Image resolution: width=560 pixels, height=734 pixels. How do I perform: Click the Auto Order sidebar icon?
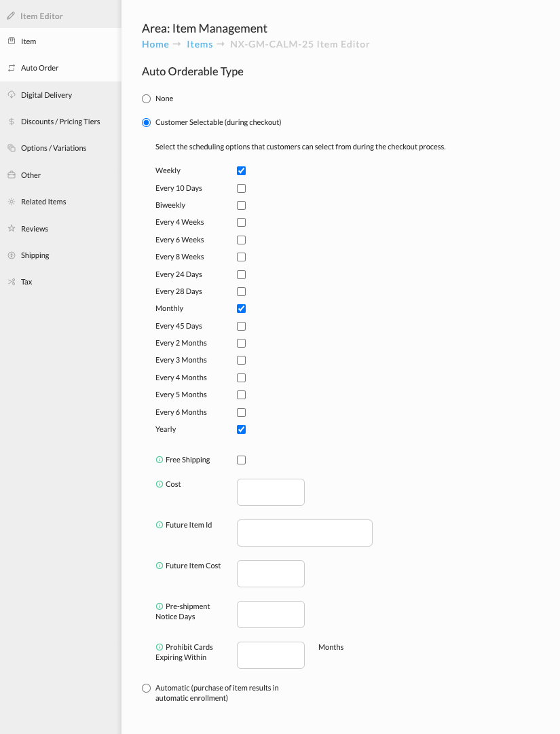point(12,68)
